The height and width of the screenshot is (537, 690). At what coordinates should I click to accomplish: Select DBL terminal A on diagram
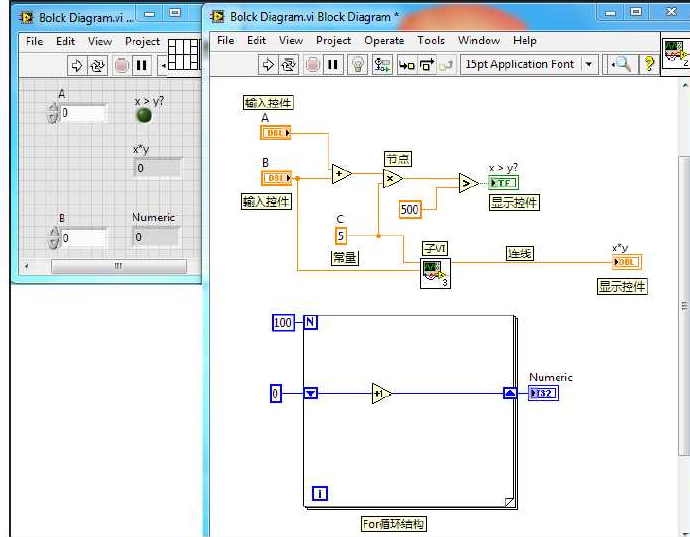click(x=276, y=132)
